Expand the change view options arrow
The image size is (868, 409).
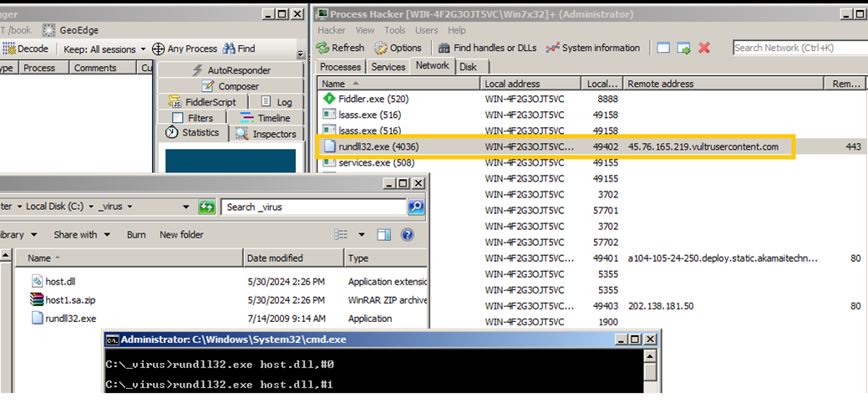362,235
